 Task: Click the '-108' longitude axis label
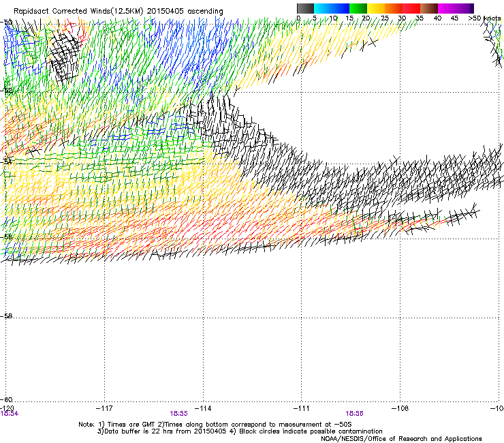point(400,408)
